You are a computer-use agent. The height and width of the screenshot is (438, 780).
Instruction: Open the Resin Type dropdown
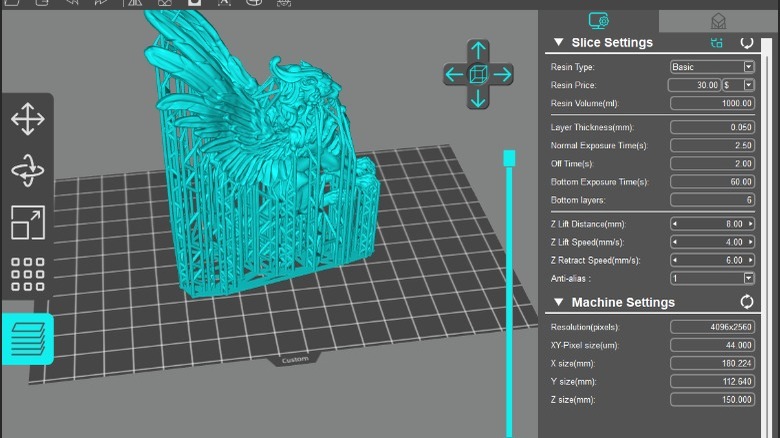point(712,67)
